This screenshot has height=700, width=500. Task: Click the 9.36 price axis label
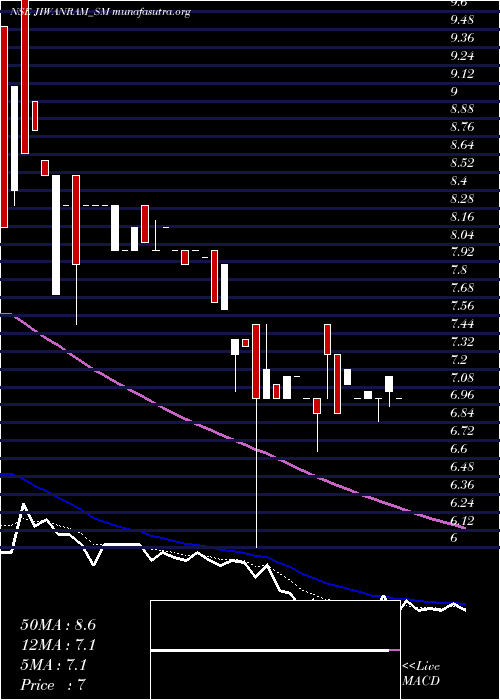pyautogui.click(x=462, y=38)
